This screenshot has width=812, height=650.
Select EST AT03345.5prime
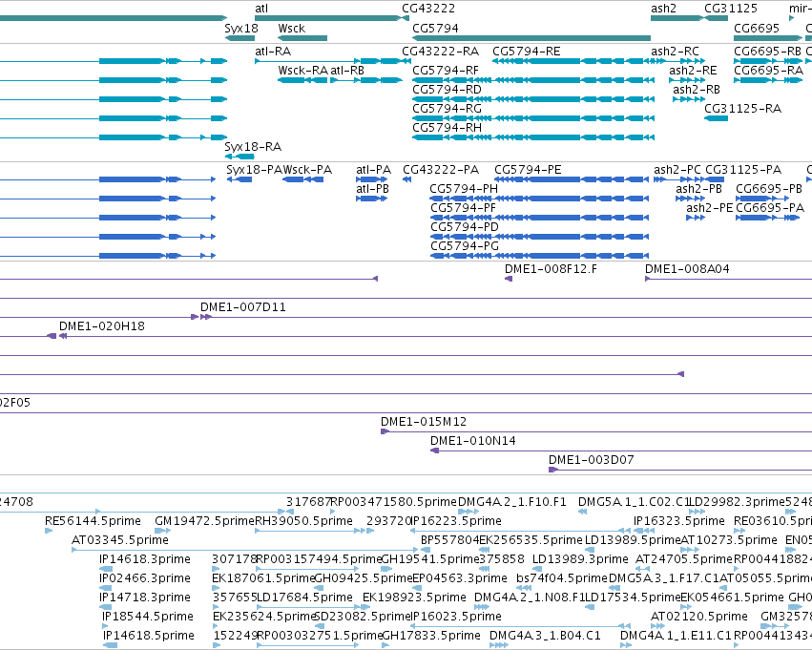click(120, 540)
